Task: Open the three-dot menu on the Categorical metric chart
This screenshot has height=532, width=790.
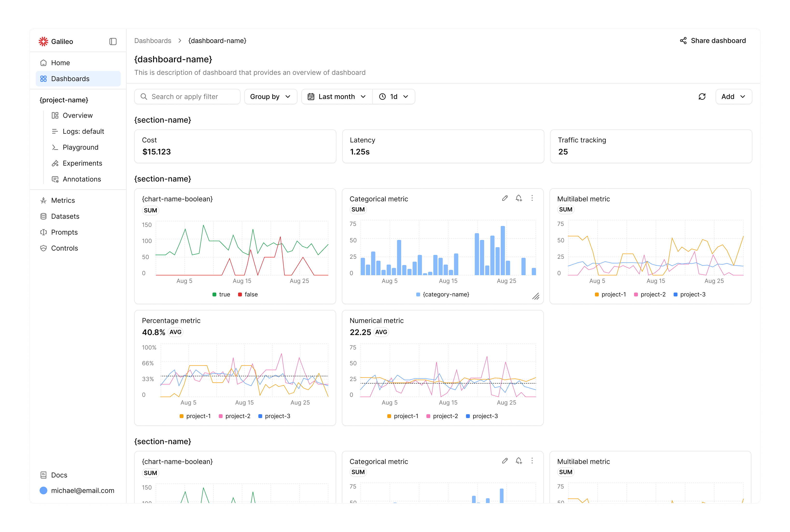Action: click(x=532, y=198)
